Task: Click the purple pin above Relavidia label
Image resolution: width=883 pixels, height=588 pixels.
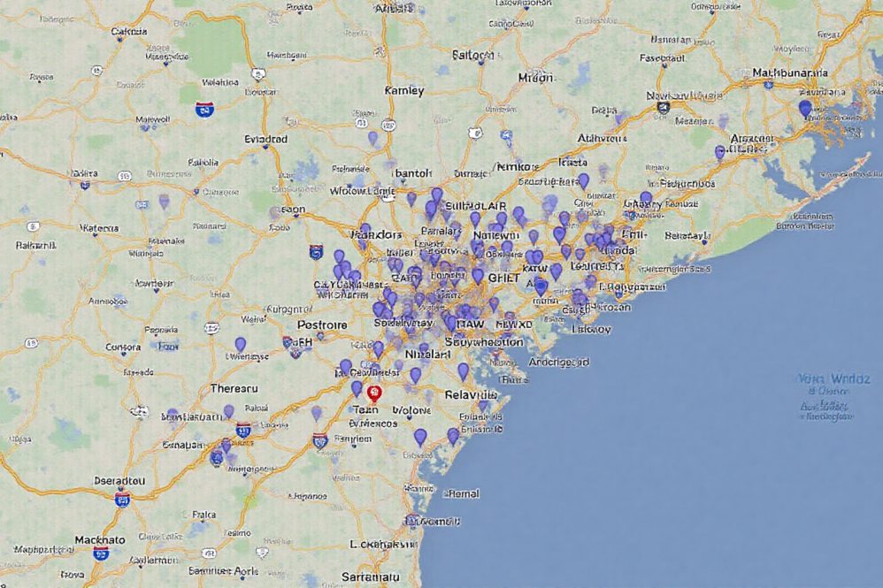Action: 463,370
